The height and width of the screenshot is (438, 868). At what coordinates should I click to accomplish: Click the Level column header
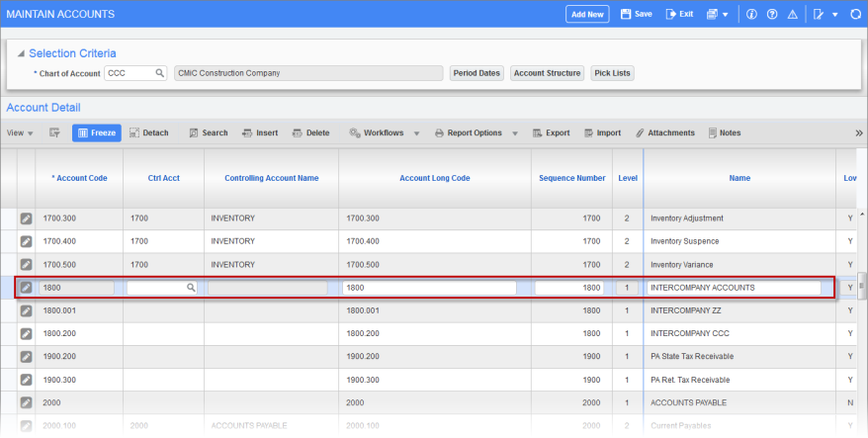pos(628,178)
